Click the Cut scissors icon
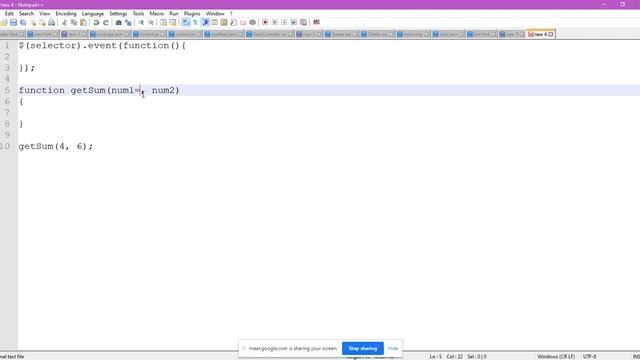640x360 pixels. click(x=64, y=22)
